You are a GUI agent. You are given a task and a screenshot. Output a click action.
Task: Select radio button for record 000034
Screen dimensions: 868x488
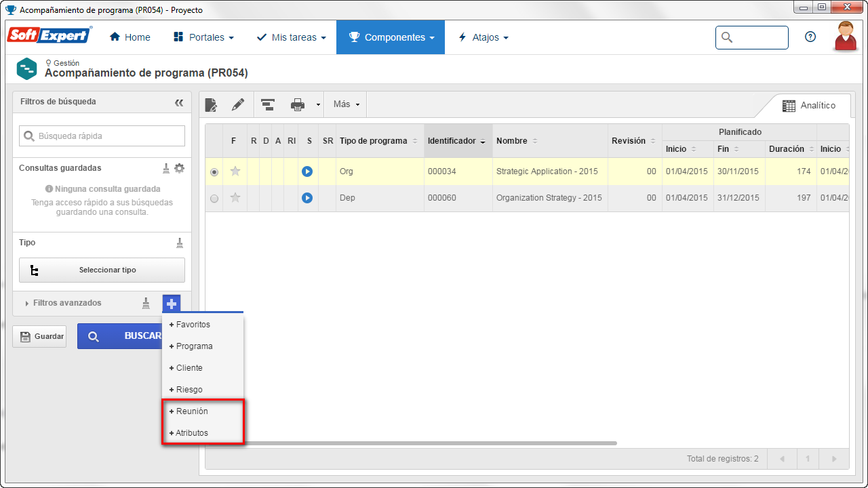coord(214,172)
